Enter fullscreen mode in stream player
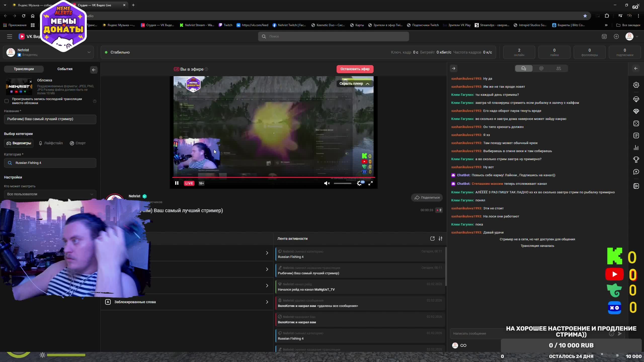The height and width of the screenshot is (362, 644). point(371,184)
